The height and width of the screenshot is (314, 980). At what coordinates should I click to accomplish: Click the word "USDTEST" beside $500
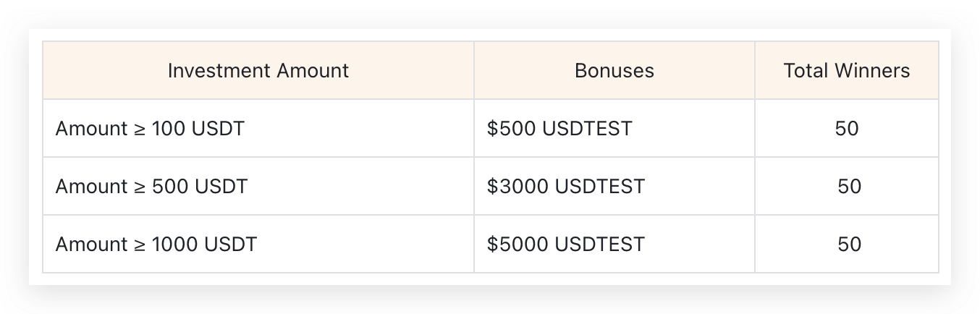[587, 129]
